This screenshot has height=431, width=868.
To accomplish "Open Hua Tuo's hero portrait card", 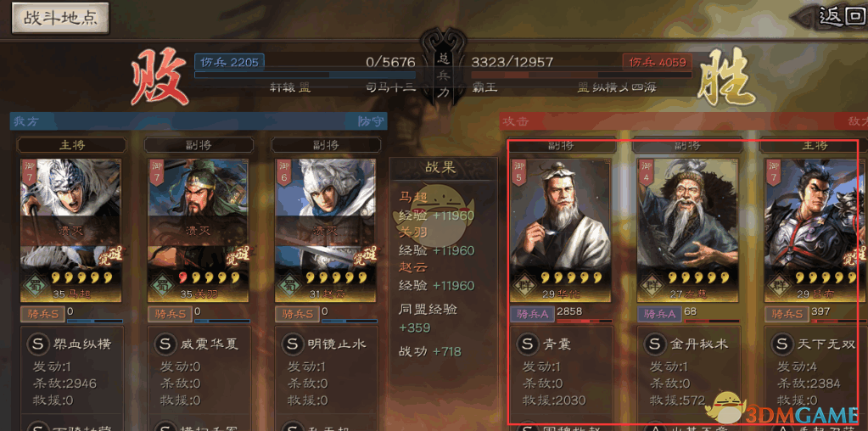I will click(x=561, y=231).
